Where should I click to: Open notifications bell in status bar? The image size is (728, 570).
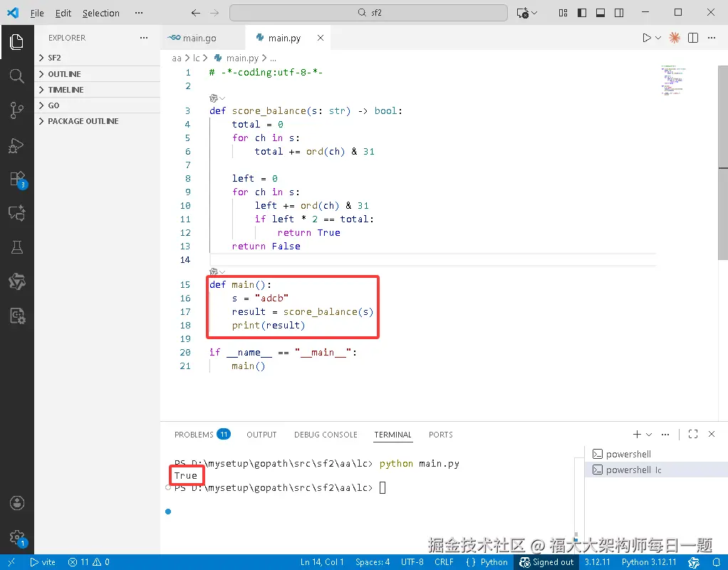717,562
